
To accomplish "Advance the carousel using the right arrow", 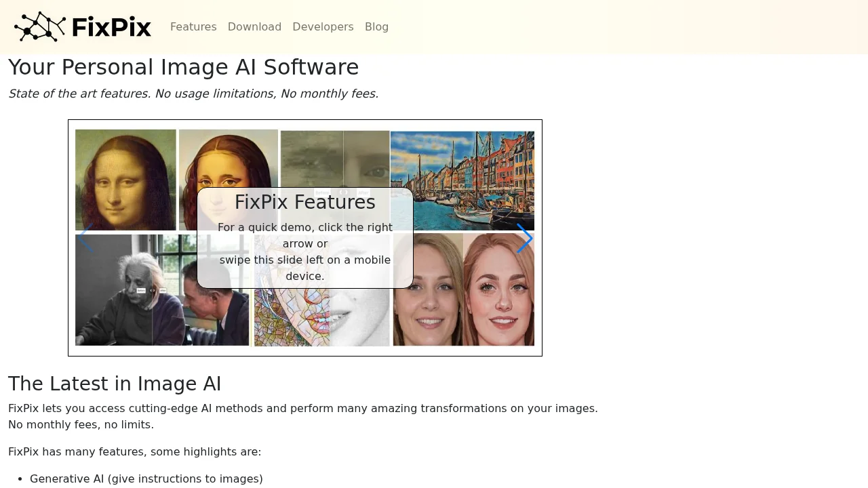I will [525, 239].
